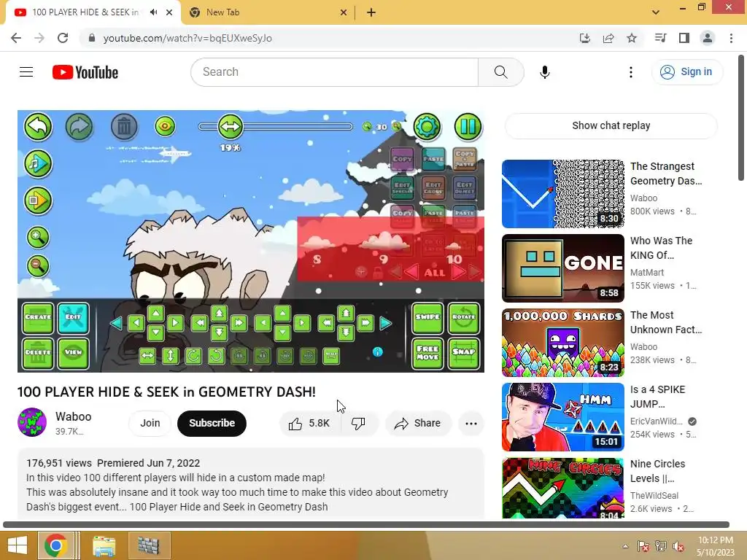Show chat replay
The height and width of the screenshot is (560, 747).
(x=611, y=125)
